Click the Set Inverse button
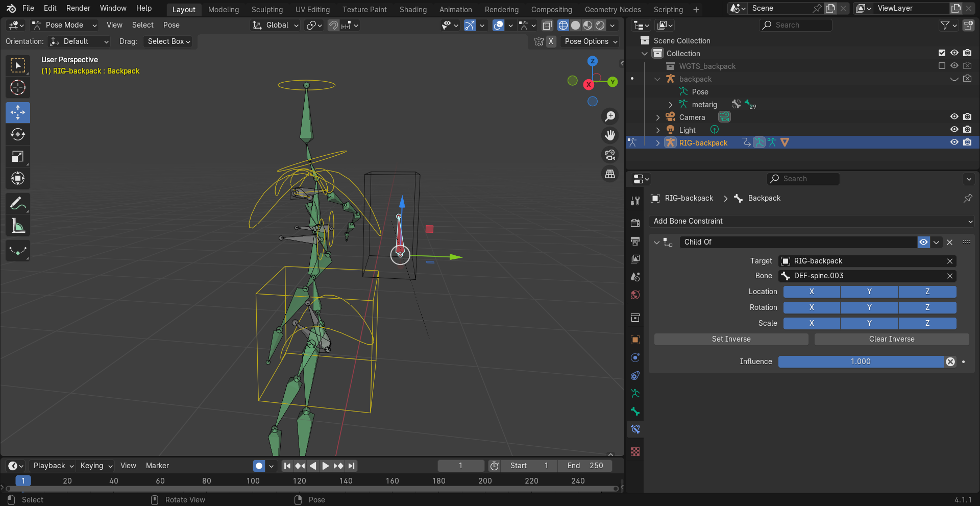The height and width of the screenshot is (506, 980). (731, 339)
